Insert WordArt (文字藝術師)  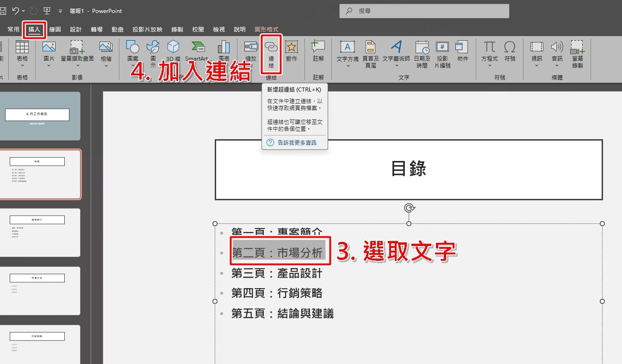(396, 47)
